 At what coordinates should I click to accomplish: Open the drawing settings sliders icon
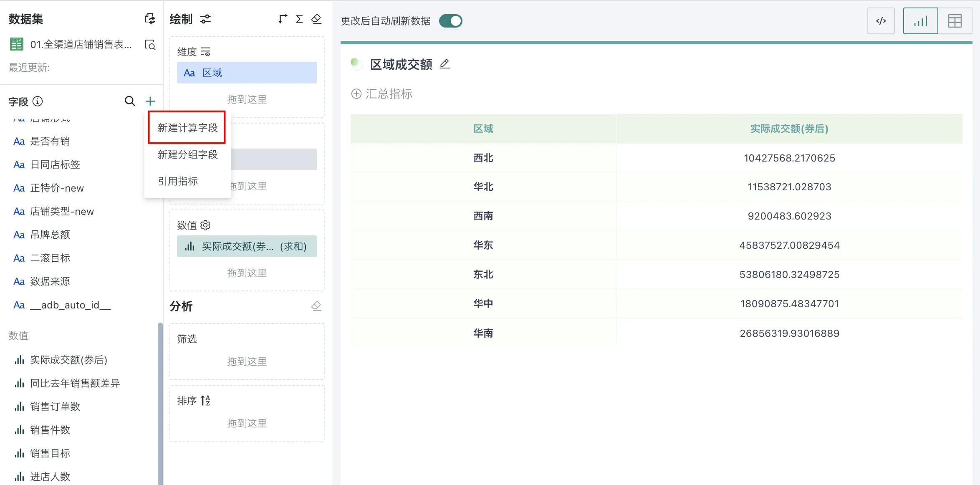(205, 19)
